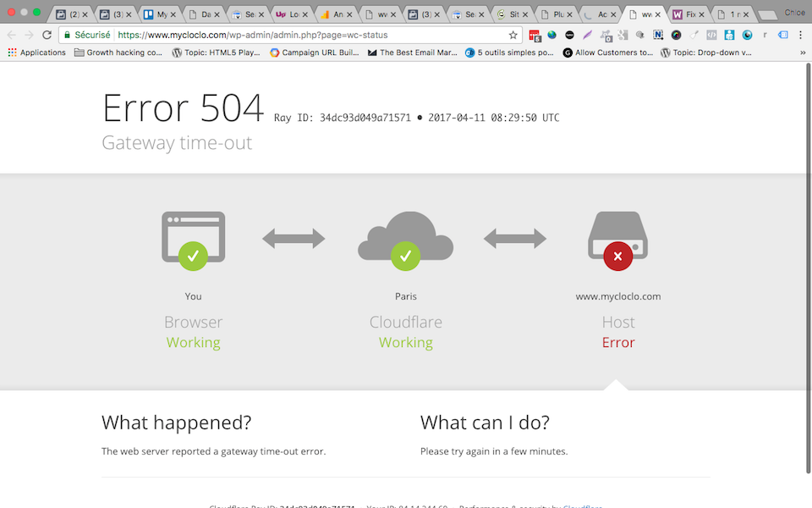Viewport: 812px width, 508px height.
Task: Click the Cloudflare cloud icon with green check
Action: (x=405, y=240)
